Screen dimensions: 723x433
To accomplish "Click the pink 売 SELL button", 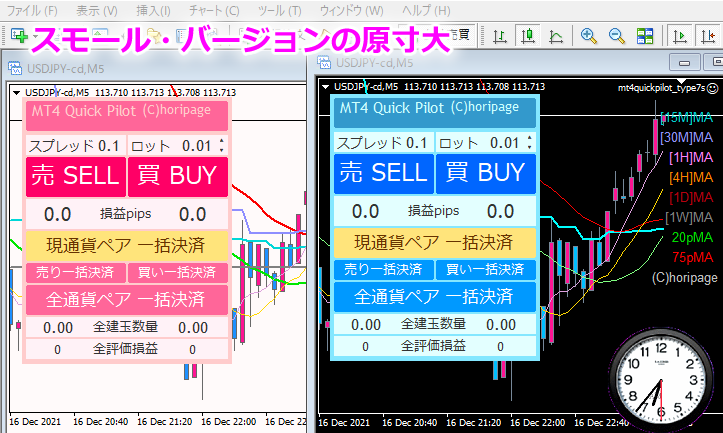I will [76, 176].
